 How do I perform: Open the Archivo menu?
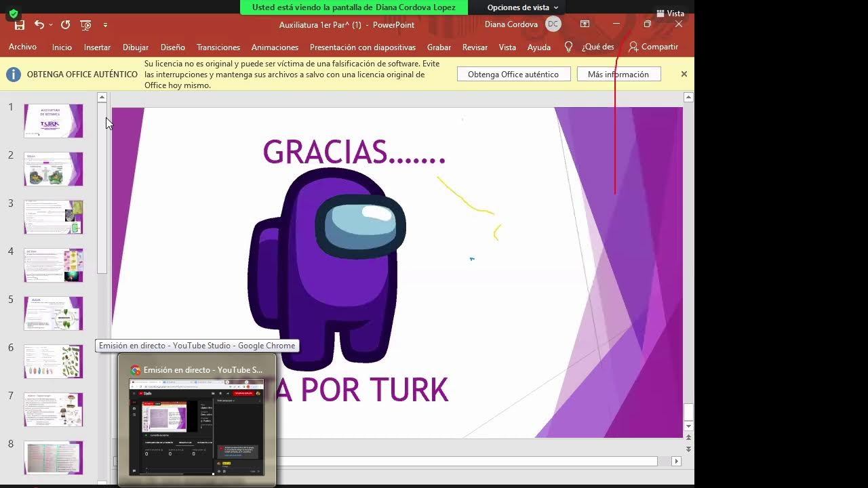point(22,47)
